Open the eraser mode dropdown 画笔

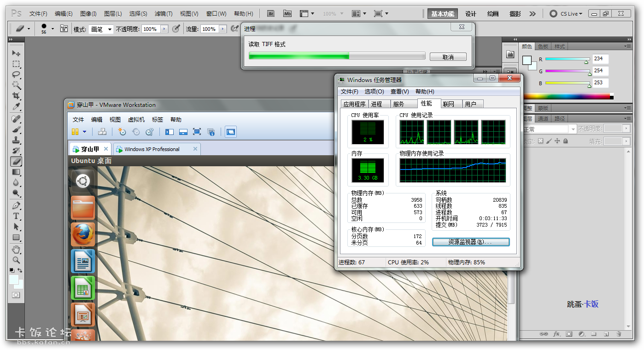pyautogui.click(x=101, y=29)
